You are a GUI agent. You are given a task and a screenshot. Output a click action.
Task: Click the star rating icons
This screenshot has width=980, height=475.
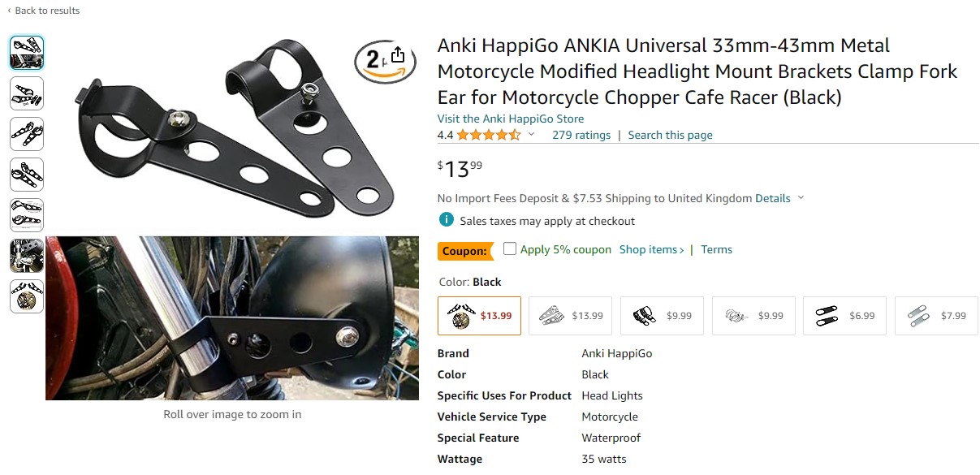coord(489,135)
